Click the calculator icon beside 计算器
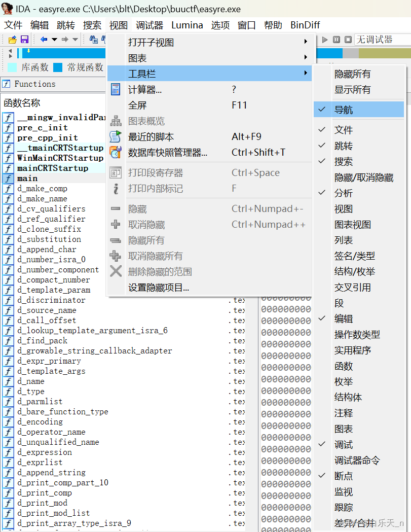411x532 pixels. coord(115,88)
